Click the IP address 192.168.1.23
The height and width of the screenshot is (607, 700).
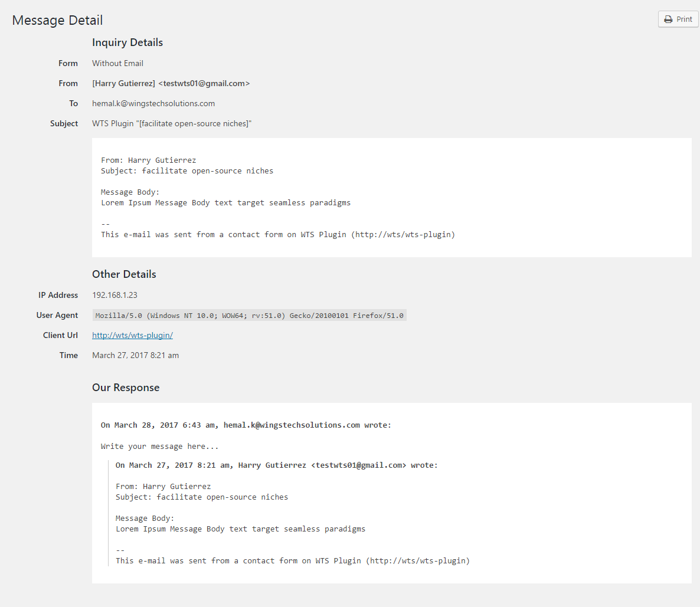(x=115, y=295)
